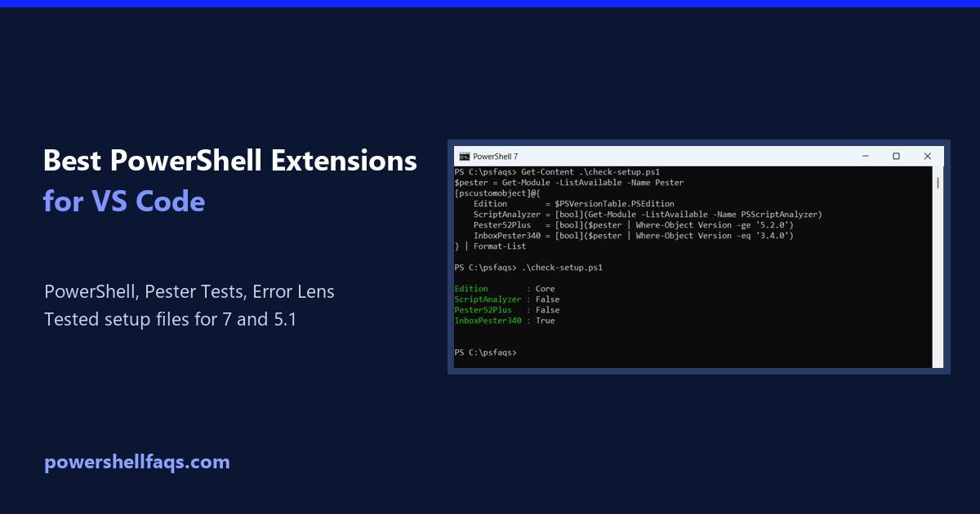Screen dimensions: 980x514
Task: Click the PowerShell 7 title bar text
Action: coord(495,156)
